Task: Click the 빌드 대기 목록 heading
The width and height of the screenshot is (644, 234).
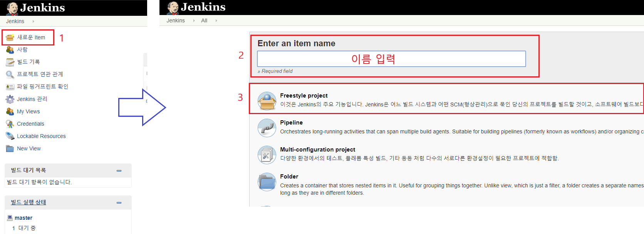Action: click(x=29, y=170)
